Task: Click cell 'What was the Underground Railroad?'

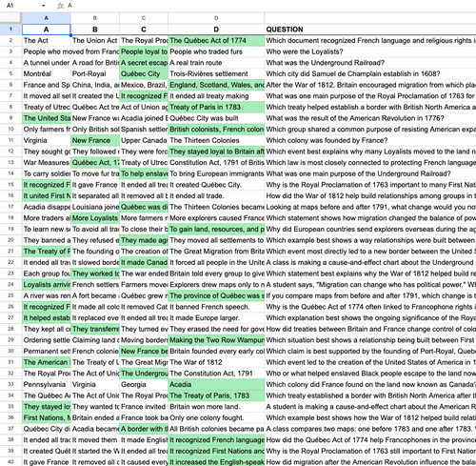Action: [370, 63]
